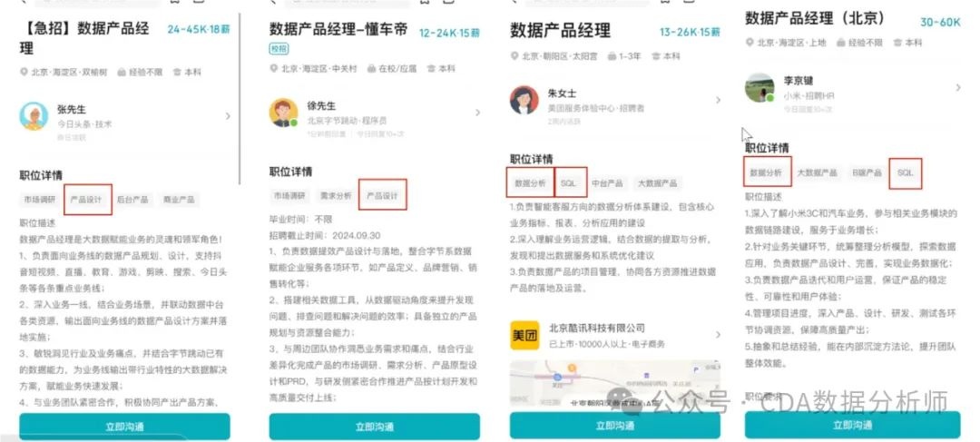Click 李京键's profile photo
The height and width of the screenshot is (442, 980).
click(759, 87)
